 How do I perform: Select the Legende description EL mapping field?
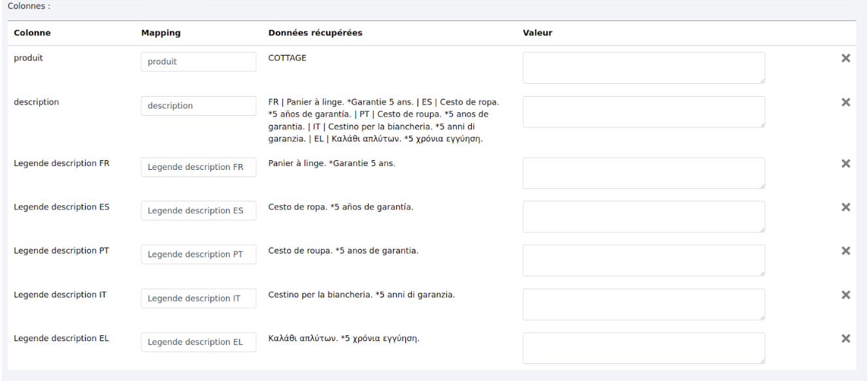[x=198, y=342]
